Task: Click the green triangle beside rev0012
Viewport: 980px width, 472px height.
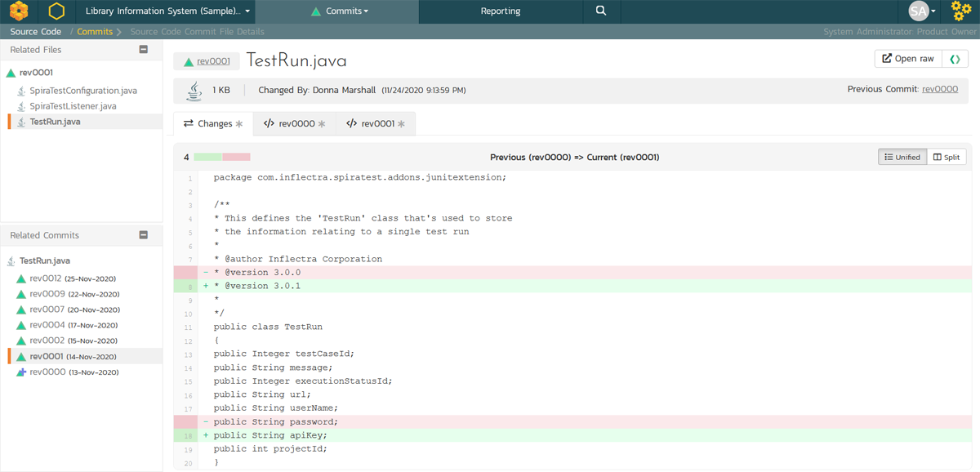Action: click(21, 279)
